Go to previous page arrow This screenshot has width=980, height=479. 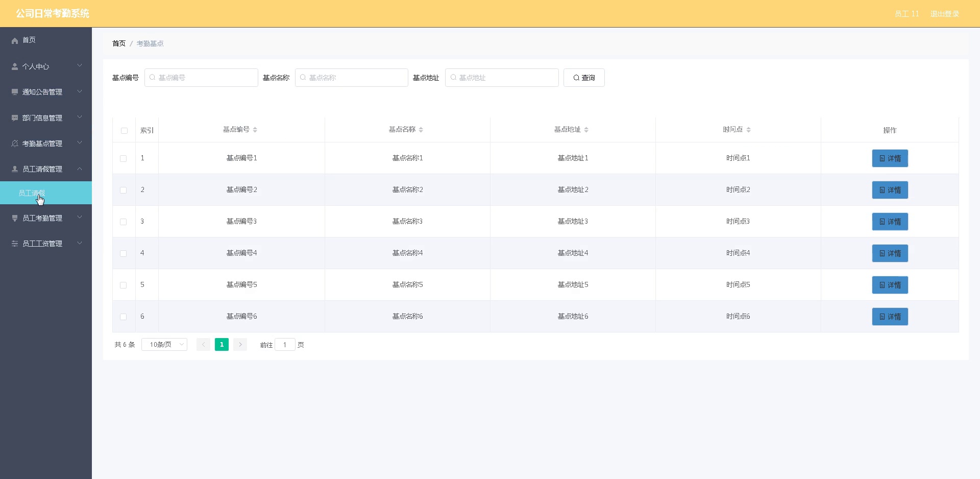pyautogui.click(x=203, y=345)
